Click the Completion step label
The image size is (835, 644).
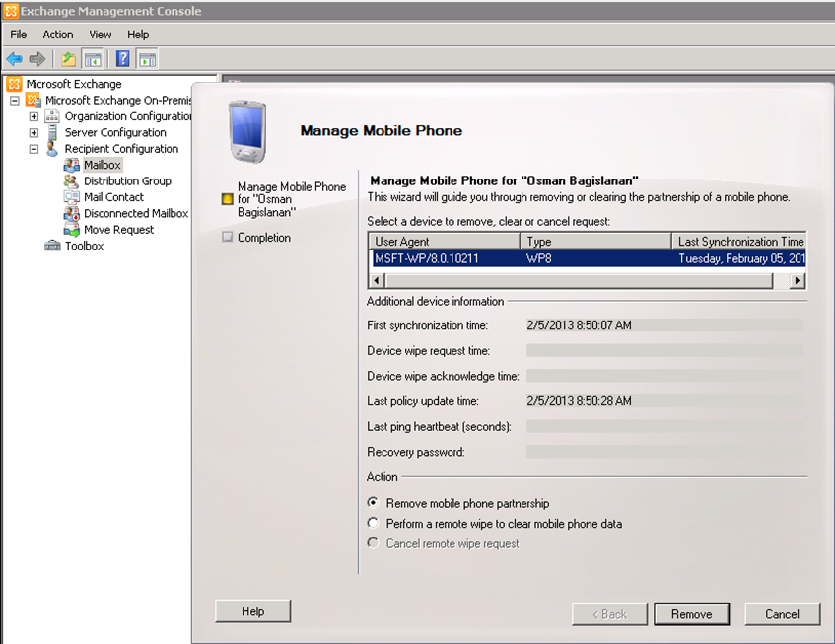pyautogui.click(x=264, y=238)
